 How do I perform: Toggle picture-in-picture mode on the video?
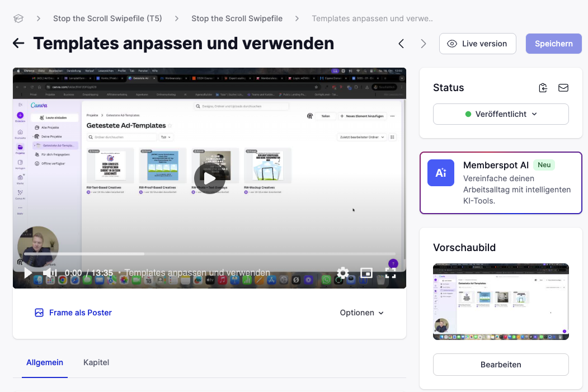366,273
